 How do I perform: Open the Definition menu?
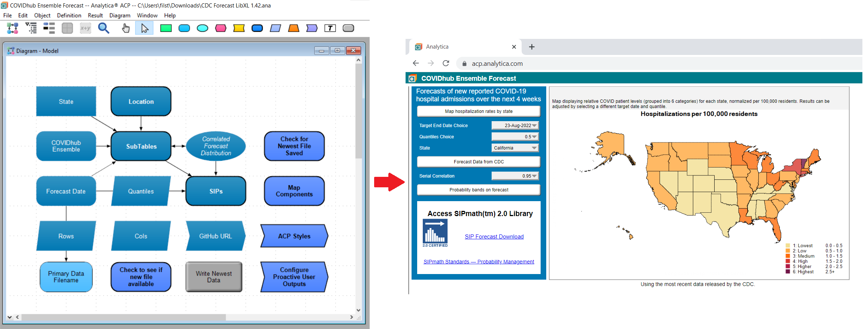click(69, 15)
